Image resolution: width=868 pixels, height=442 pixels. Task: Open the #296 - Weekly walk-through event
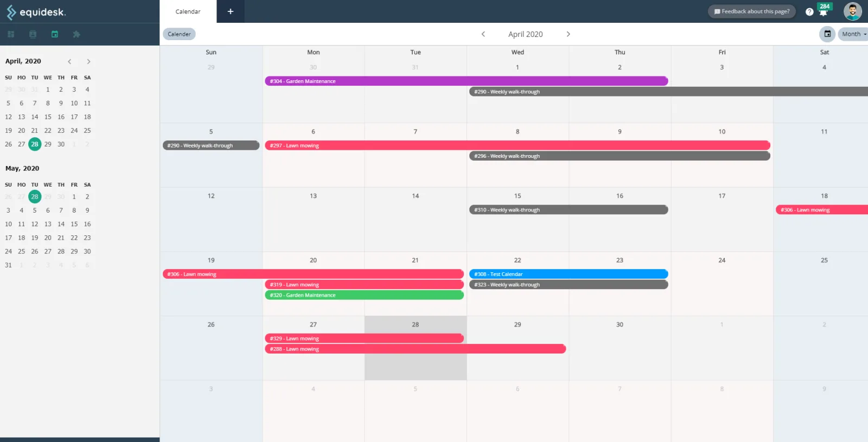point(620,156)
